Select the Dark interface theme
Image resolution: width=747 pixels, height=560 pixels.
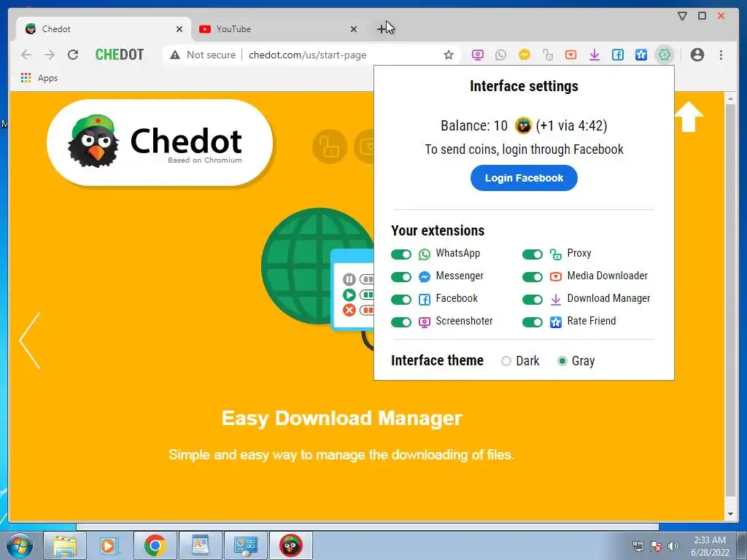pyautogui.click(x=506, y=361)
